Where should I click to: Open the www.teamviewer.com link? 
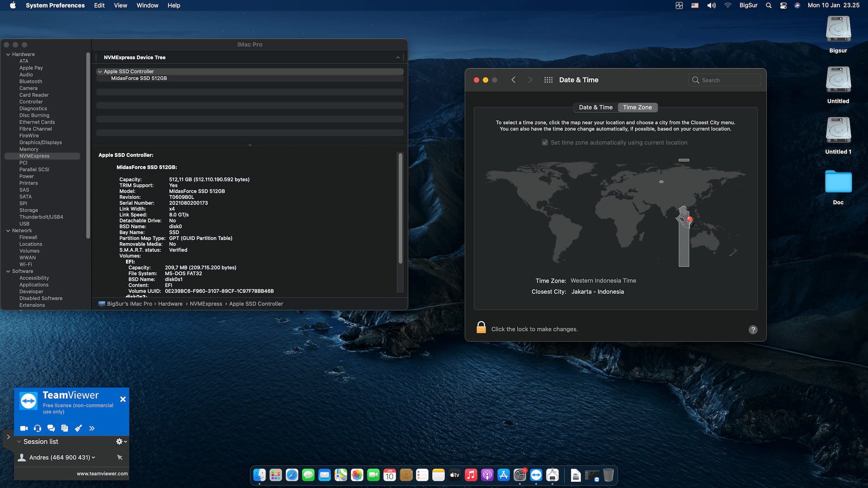point(102,474)
